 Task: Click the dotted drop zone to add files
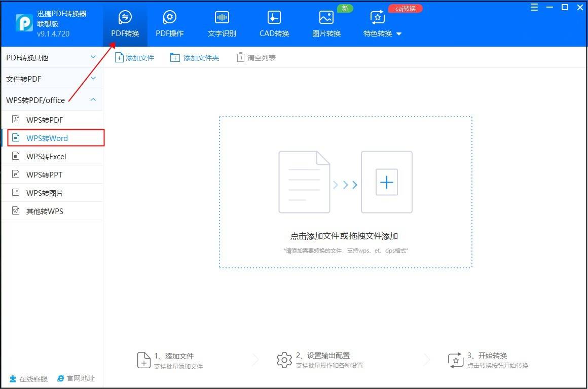point(345,193)
